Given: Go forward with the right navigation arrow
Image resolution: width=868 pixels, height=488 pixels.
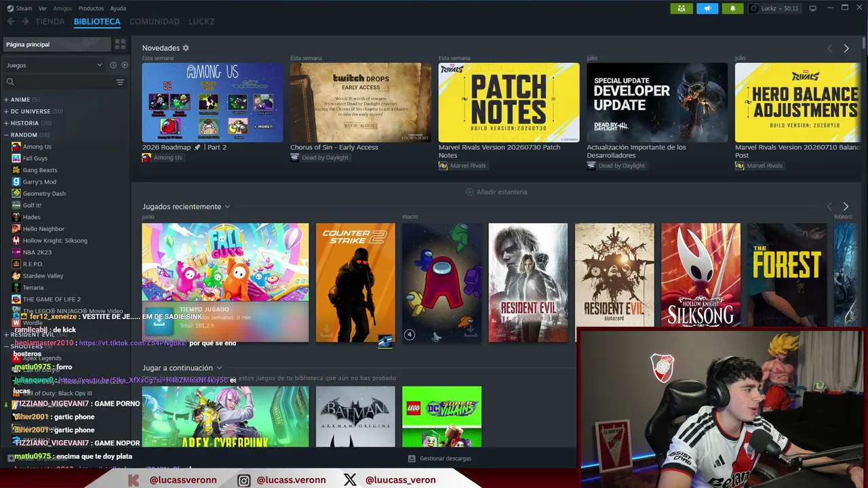Looking at the screenshot, I should tap(25, 22).
